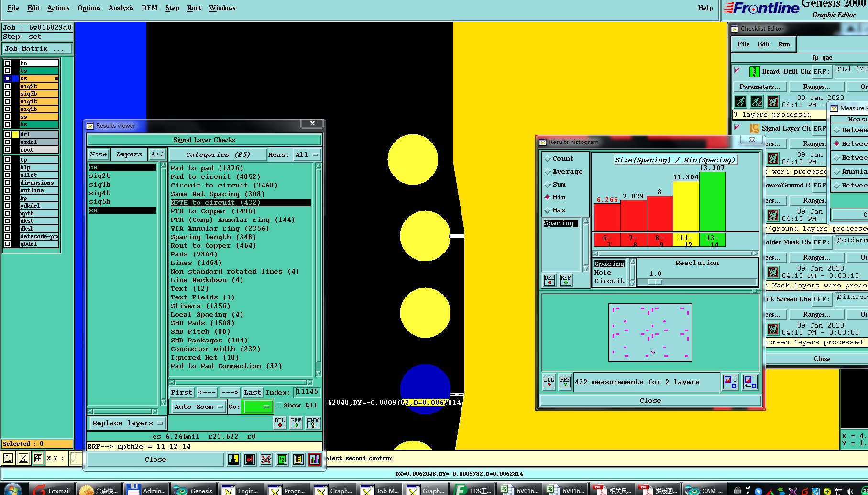The width and height of the screenshot is (868, 495).
Task: Open the Auto Zoom dropdown
Action: [198, 407]
